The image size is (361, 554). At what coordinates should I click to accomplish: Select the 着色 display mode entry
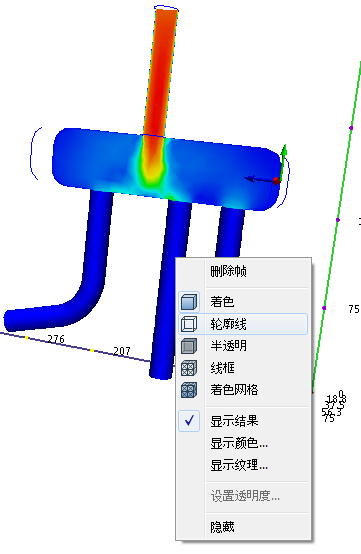pyautogui.click(x=222, y=302)
